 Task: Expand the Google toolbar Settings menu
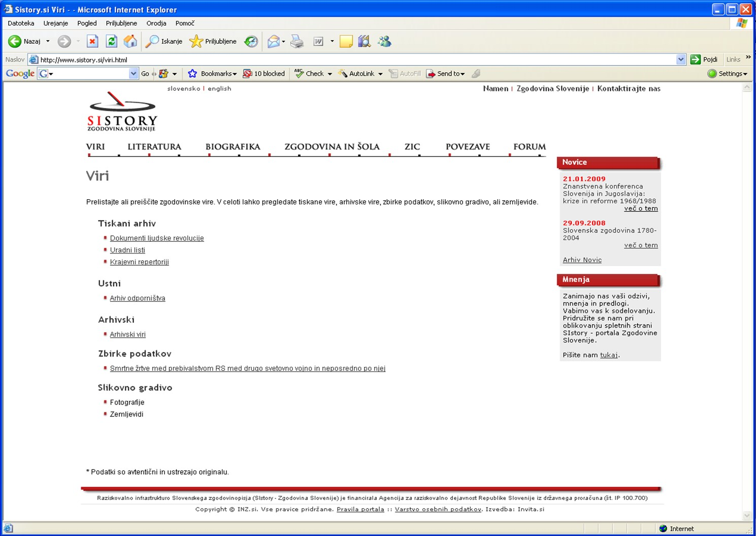(728, 74)
